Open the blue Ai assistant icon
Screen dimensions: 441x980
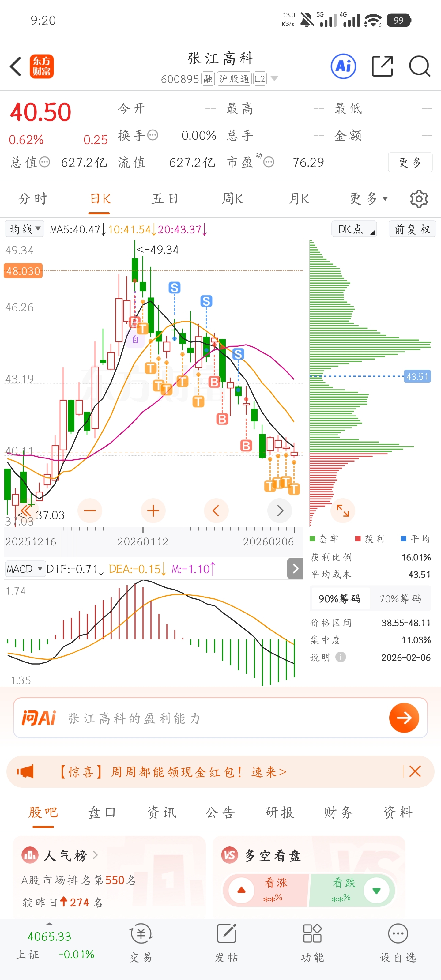(x=343, y=66)
